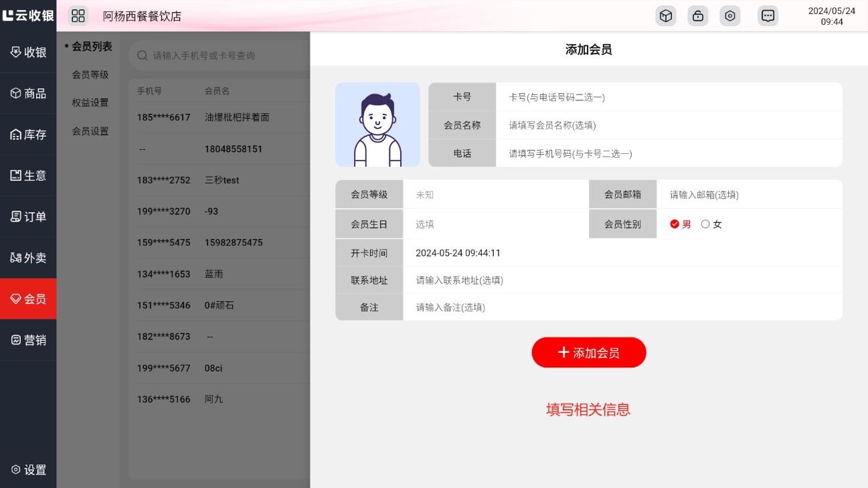Open the cube box icon in top bar

click(x=665, y=16)
